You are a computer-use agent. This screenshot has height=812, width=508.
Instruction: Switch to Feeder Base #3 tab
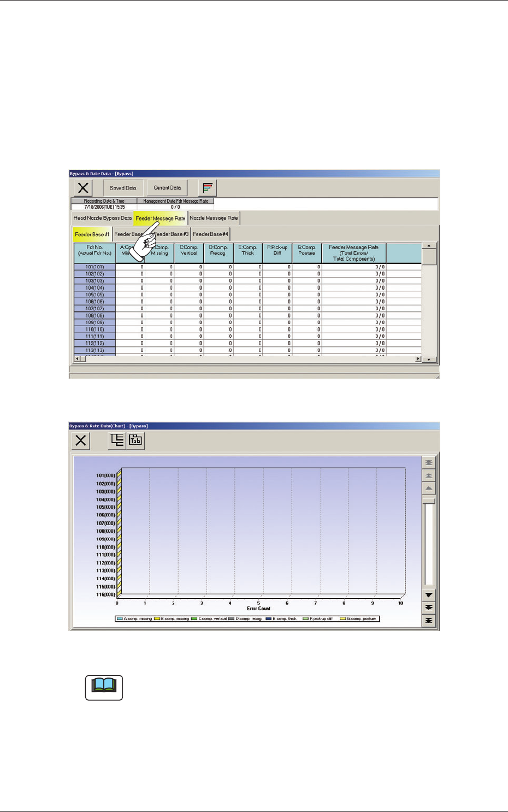pyautogui.click(x=171, y=234)
